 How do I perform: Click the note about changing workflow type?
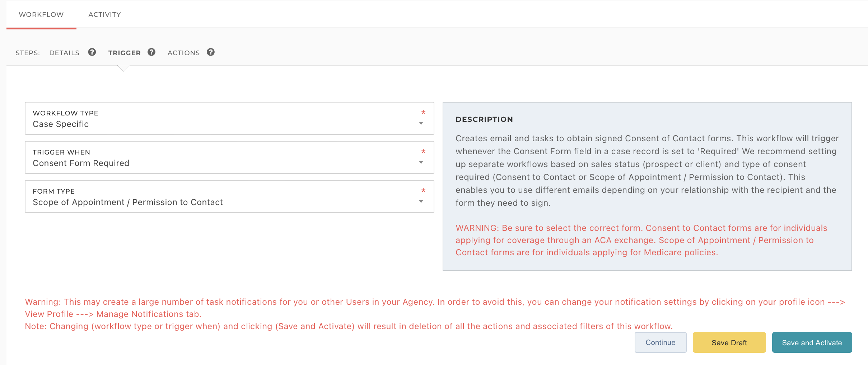click(348, 326)
